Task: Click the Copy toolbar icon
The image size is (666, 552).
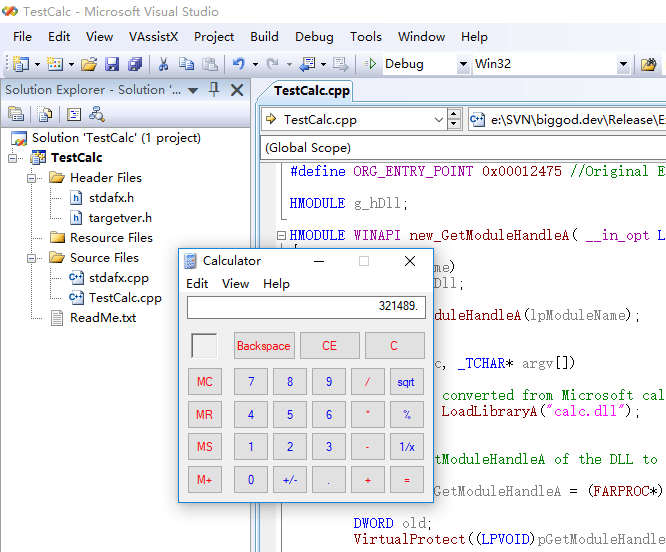Action: 186,64
